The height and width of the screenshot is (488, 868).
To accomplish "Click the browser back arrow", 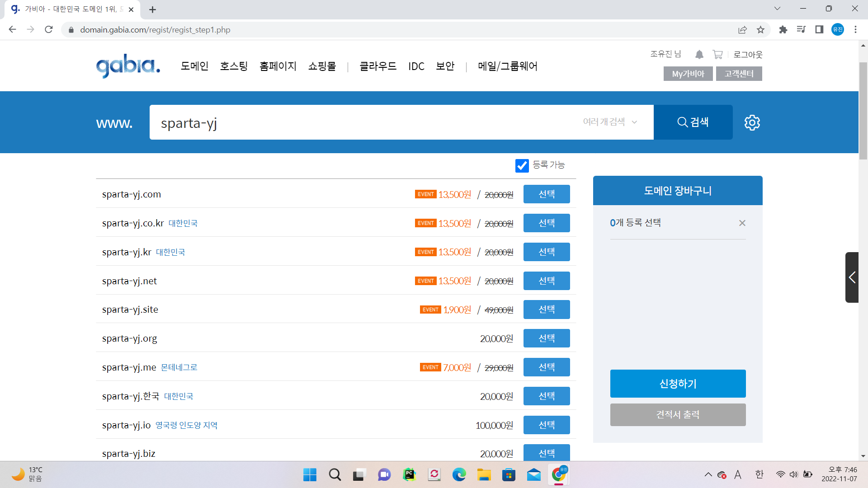I will click(12, 30).
